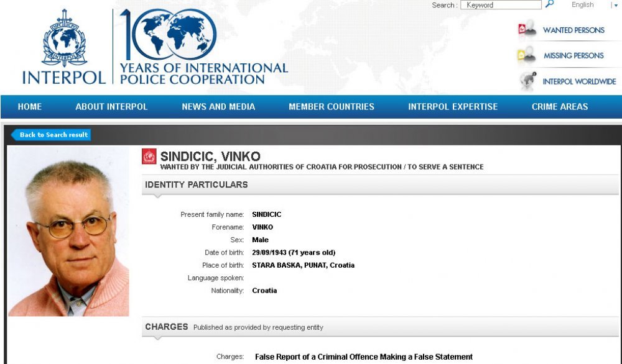Viewport: 622px width, 364px height.
Task: Click the 'Nationality:' label
Action: point(227,290)
